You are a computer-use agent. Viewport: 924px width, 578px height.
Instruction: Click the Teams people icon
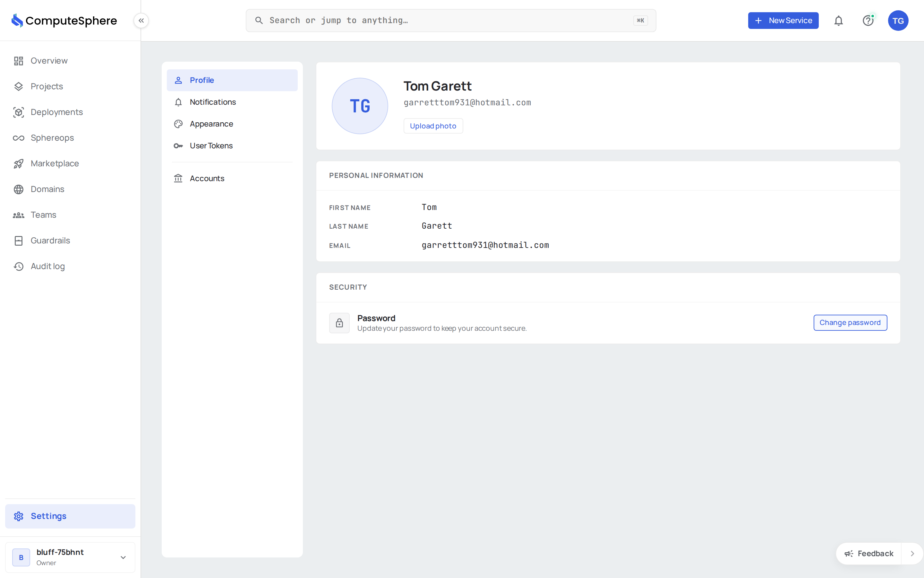[x=18, y=215]
